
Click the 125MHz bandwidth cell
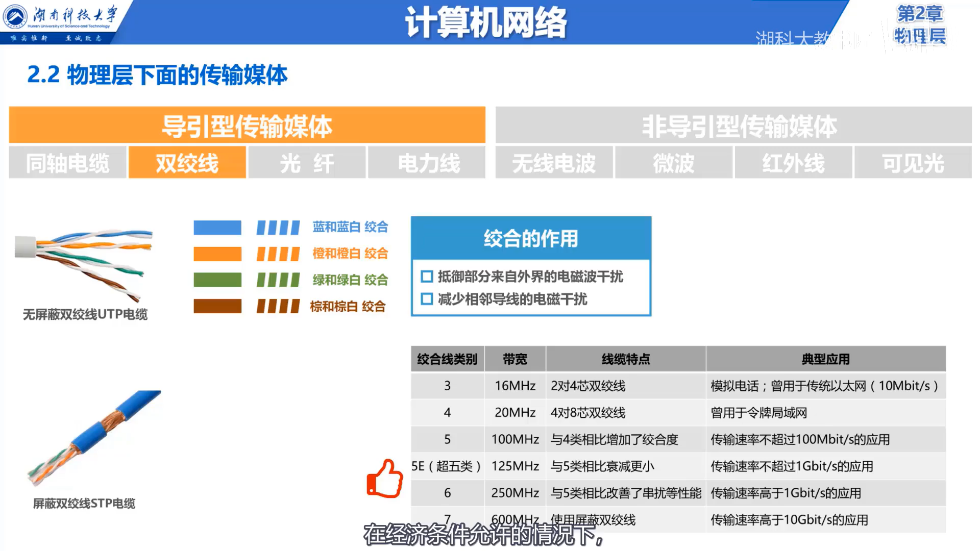point(515,466)
